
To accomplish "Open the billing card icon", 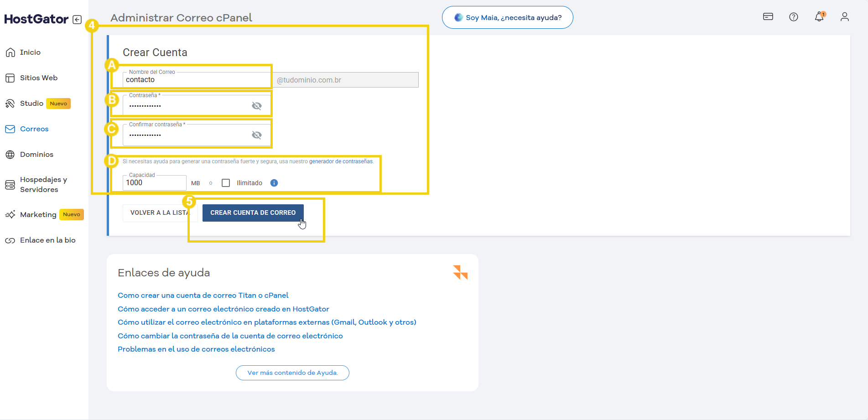I will [x=768, y=17].
